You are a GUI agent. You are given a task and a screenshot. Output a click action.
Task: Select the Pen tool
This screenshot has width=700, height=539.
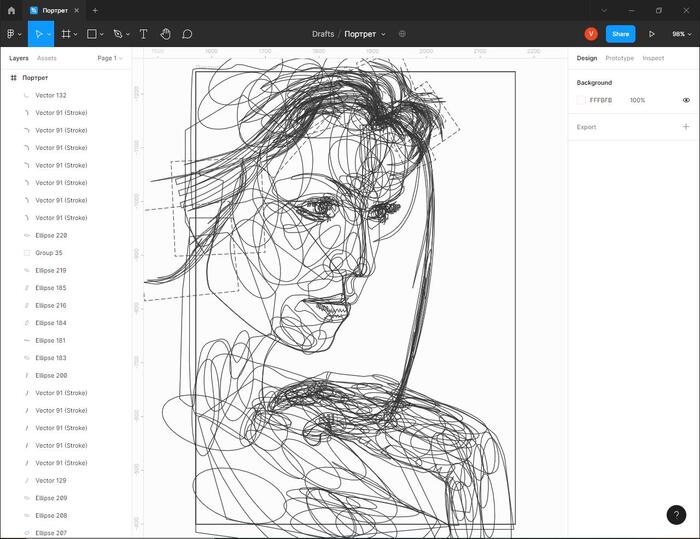coord(117,34)
